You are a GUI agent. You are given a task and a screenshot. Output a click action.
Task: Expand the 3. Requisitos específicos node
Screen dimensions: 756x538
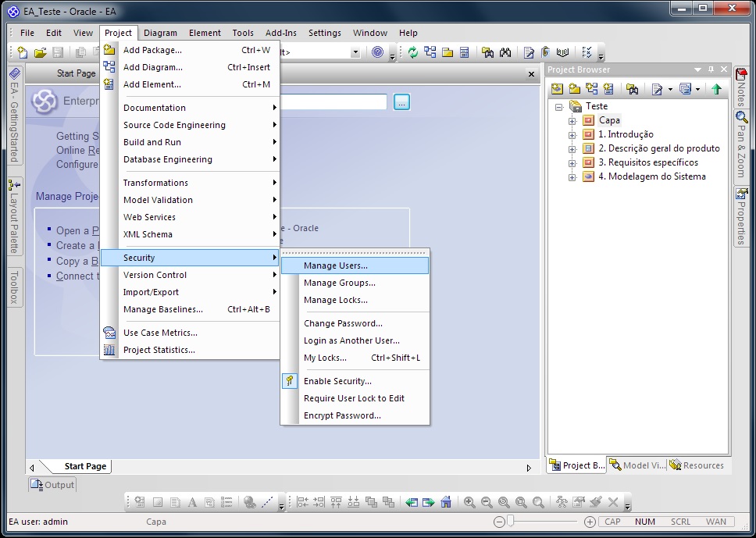pyautogui.click(x=572, y=163)
